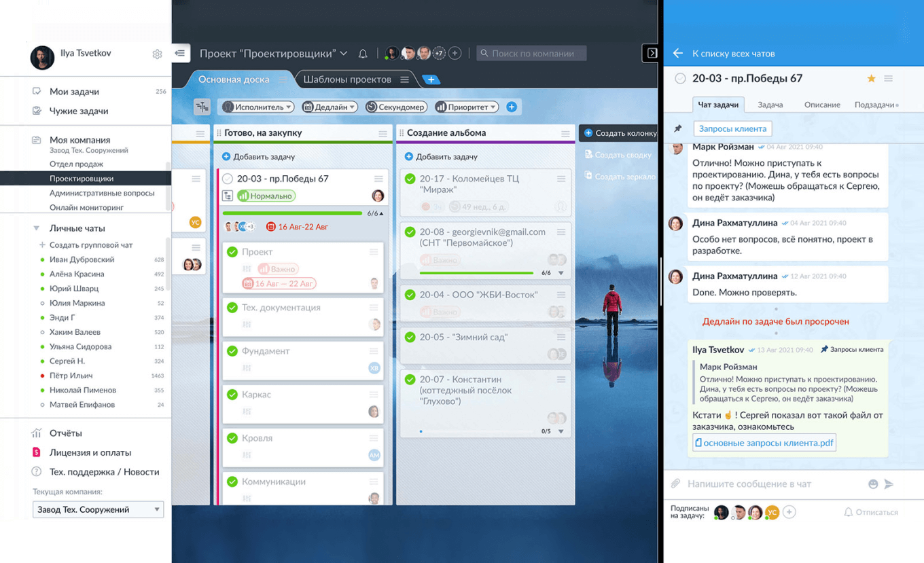The image size is (924, 563).
Task: Star the 20-03 пр.Победы 67 task
Action: 871,79
